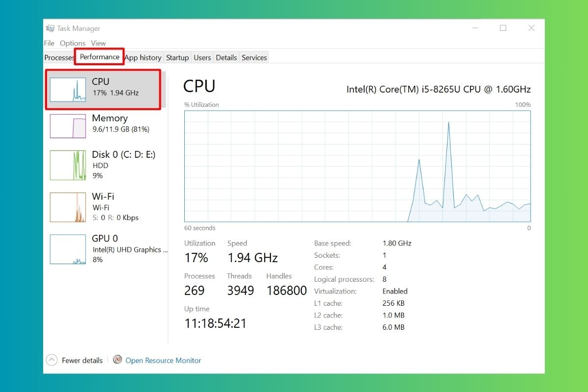Select the Memory mini graph thumbnail
The height and width of the screenshot is (392, 588).
click(x=68, y=126)
